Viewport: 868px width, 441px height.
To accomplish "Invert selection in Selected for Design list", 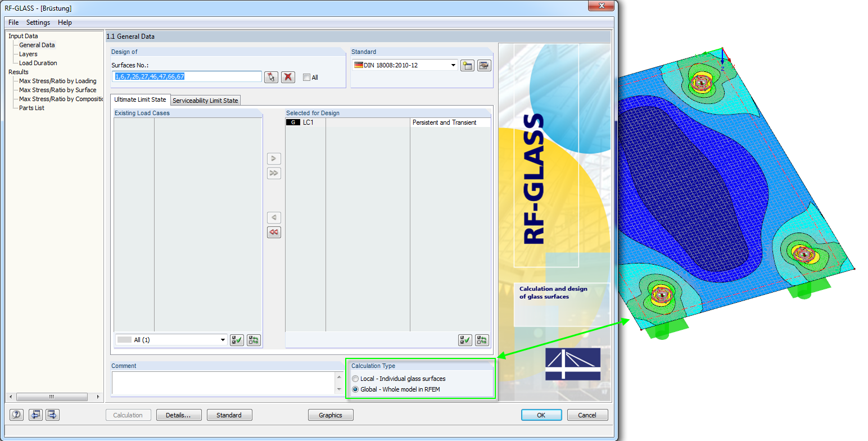I will 482,340.
